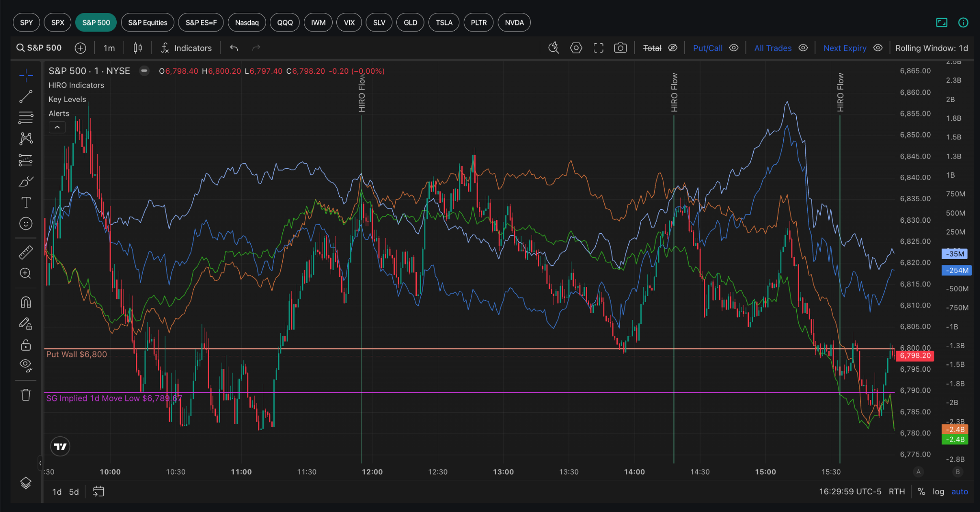Screen dimensions: 980x512
Task: Select the trend line drawing tool
Action: (26, 96)
